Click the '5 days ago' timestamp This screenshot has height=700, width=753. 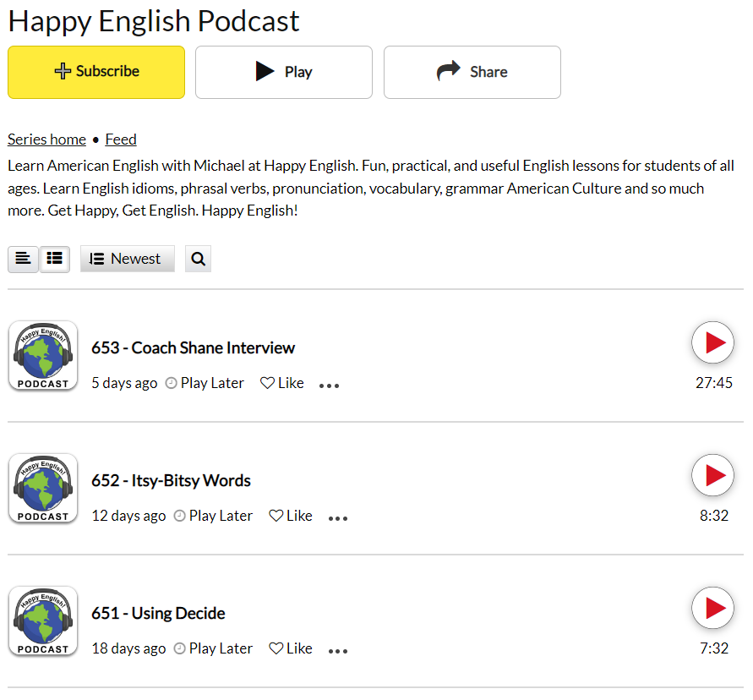[124, 383]
